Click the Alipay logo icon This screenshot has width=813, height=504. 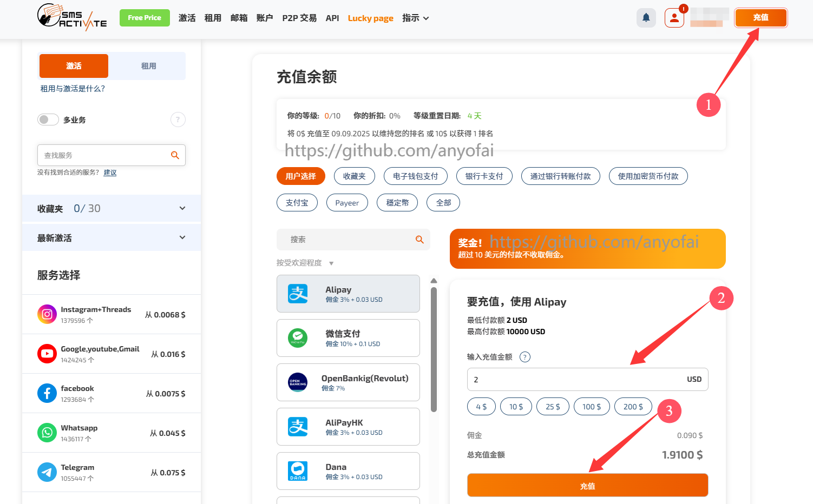coord(298,294)
